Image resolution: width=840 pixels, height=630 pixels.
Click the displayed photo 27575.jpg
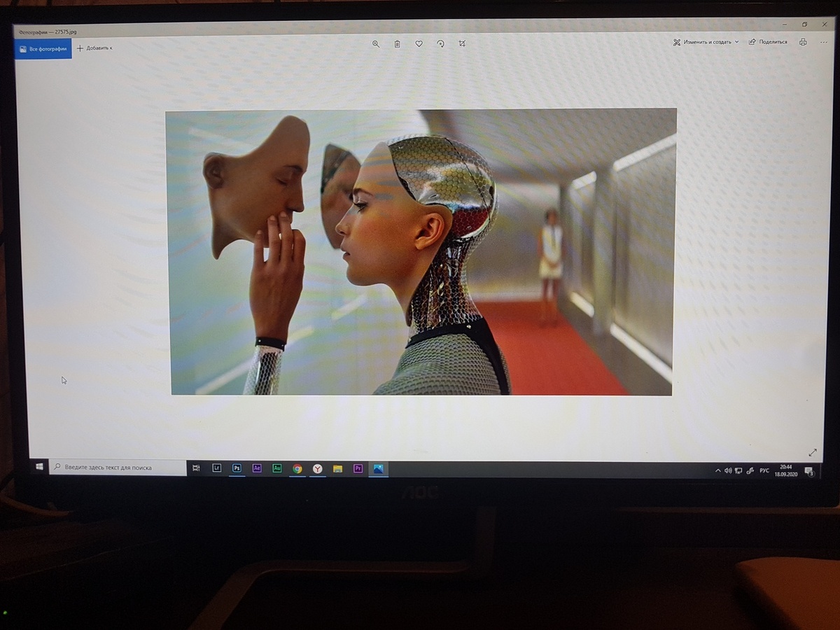pyautogui.click(x=421, y=252)
